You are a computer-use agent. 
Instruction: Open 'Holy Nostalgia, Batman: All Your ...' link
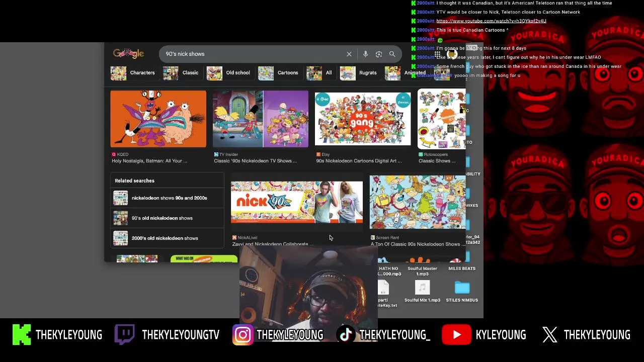[x=149, y=161]
